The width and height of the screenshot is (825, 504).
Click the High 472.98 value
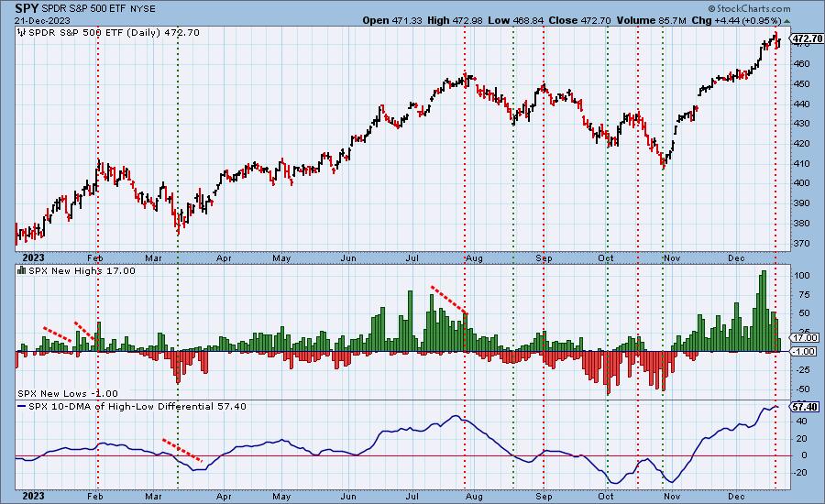455,20
